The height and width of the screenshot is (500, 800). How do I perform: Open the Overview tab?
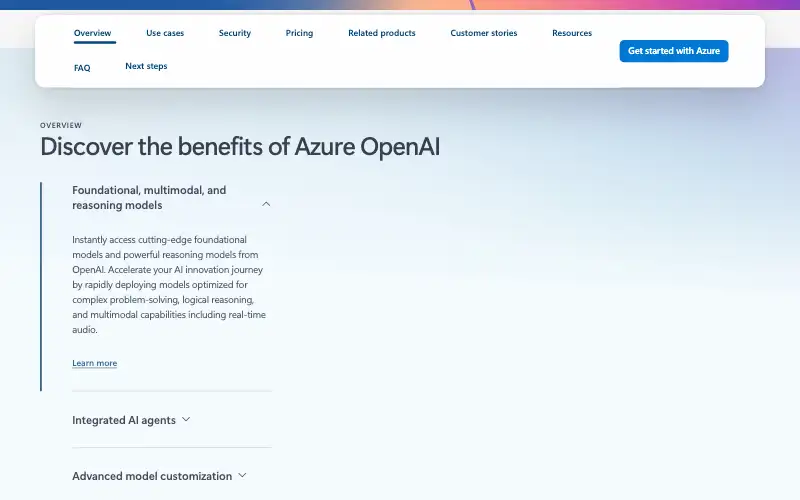pos(92,33)
